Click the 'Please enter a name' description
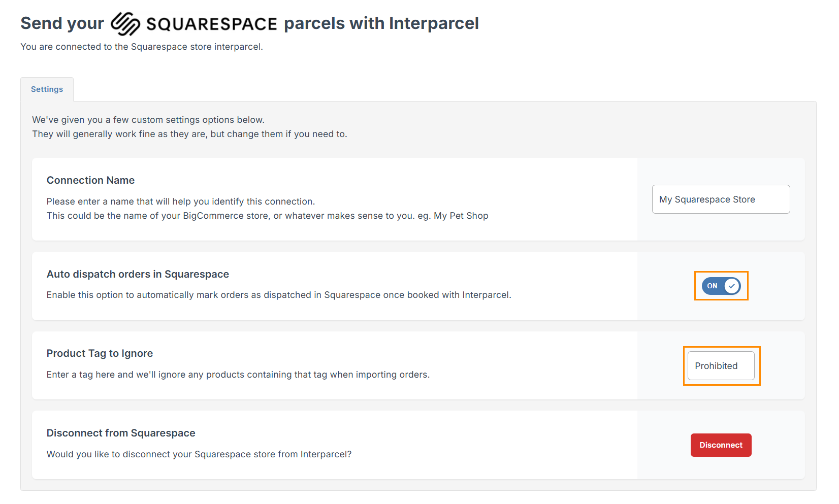 pos(181,201)
